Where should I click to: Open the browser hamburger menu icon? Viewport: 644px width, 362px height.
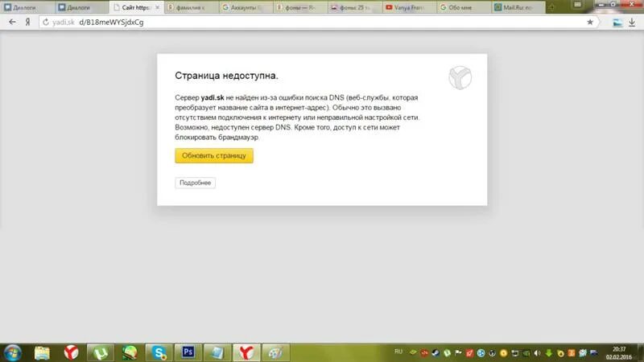coord(577,5)
